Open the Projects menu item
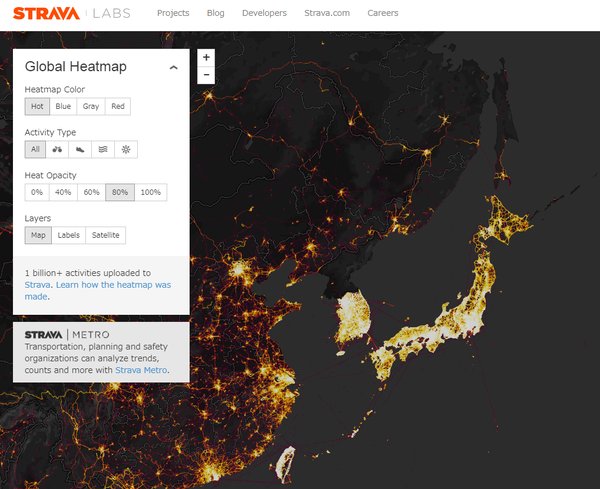 point(173,13)
